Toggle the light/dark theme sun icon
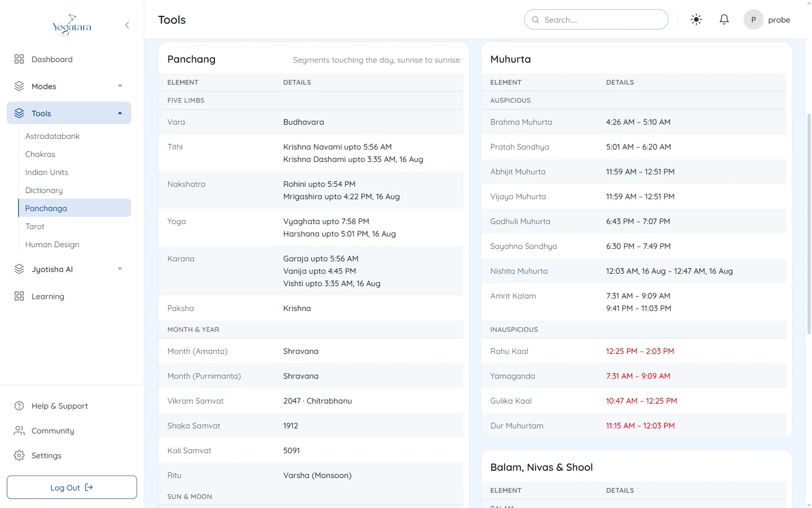This screenshot has height=508, width=812. click(x=696, y=20)
